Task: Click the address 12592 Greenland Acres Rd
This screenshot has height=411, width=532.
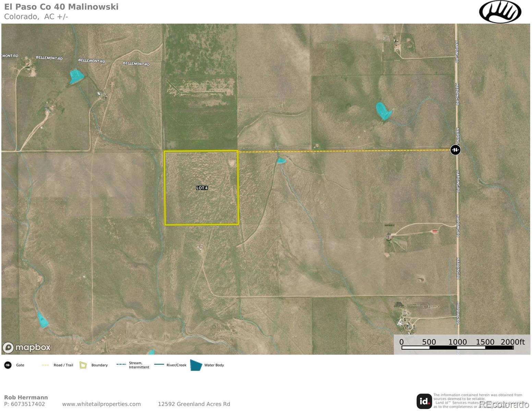Action: click(194, 404)
